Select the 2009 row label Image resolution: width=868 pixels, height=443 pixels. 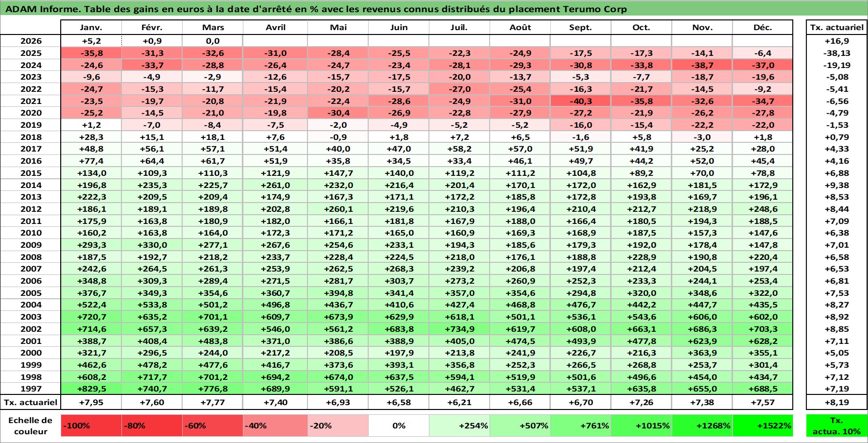pos(31,245)
